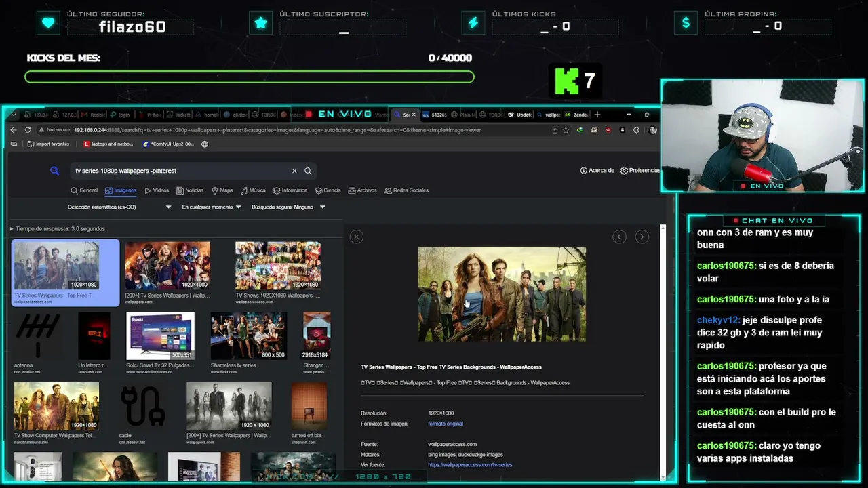Open a new browser tab with plus
The height and width of the screenshot is (488, 868).
coord(597,115)
